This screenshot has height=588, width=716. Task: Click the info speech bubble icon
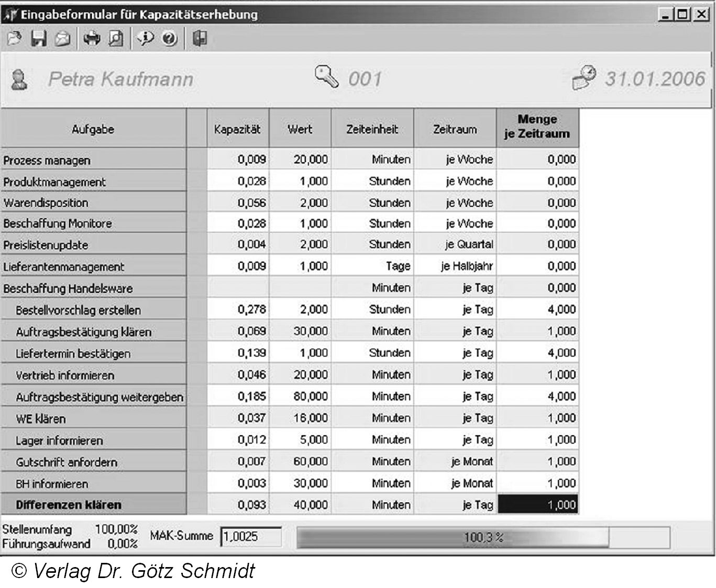[146, 38]
